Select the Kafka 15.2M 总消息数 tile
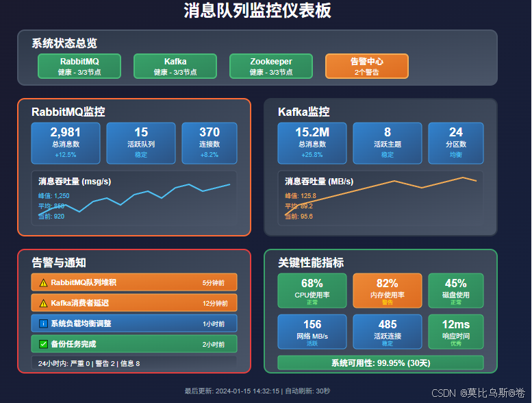 (312, 143)
